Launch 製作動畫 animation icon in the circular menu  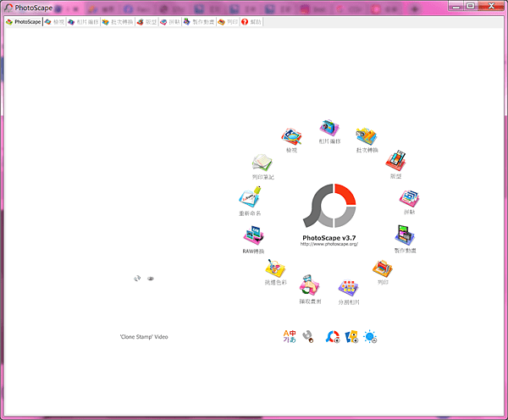(x=405, y=235)
